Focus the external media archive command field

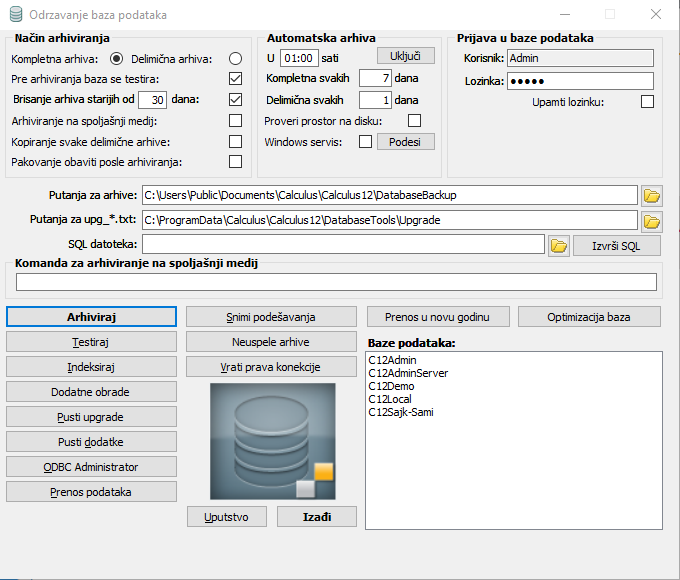(336, 283)
